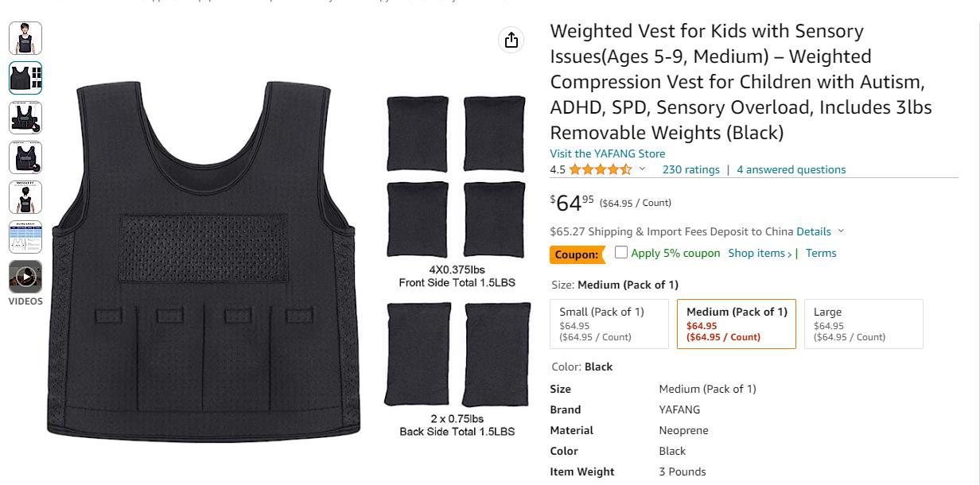Select the second thumbnail with vest and weights
Image resolution: width=980 pixels, height=485 pixels.
point(25,78)
